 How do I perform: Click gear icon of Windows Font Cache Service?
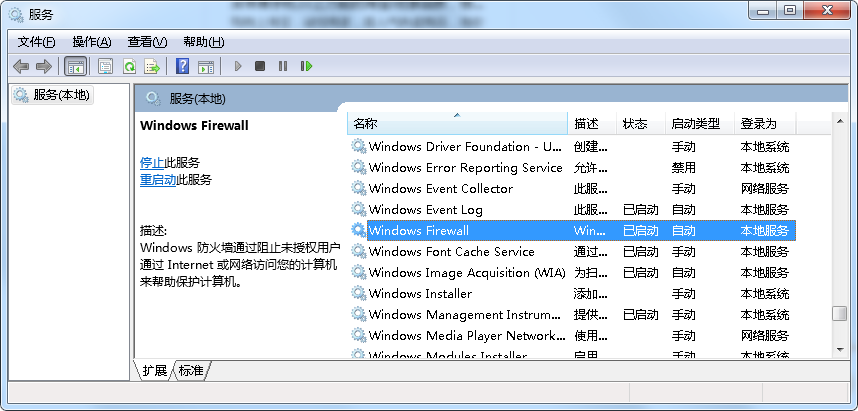tap(358, 252)
